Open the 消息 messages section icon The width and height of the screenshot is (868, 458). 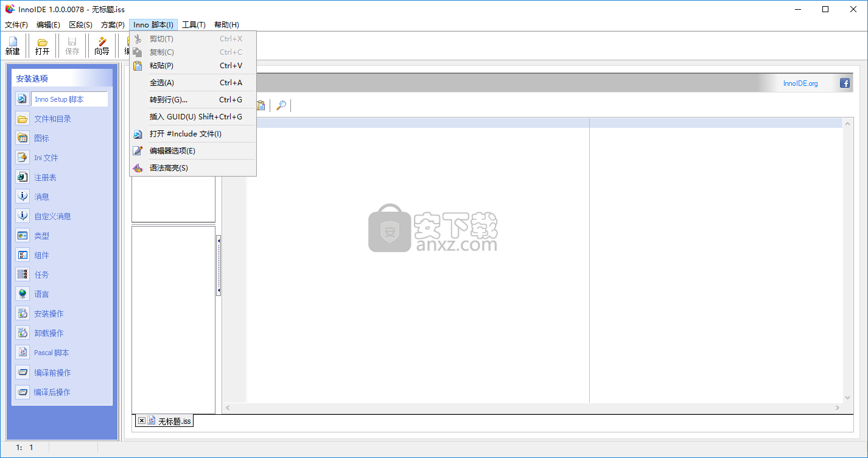coord(23,197)
